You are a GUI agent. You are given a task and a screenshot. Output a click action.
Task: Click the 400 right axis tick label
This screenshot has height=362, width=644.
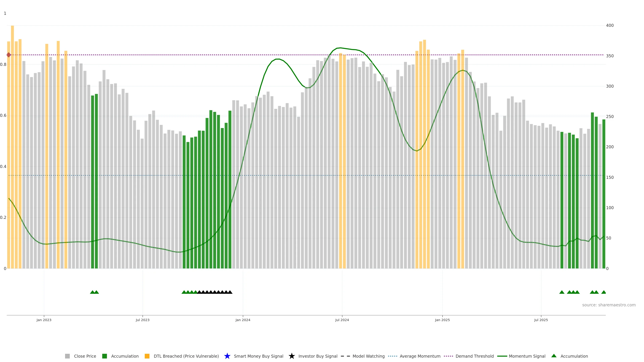(x=610, y=25)
